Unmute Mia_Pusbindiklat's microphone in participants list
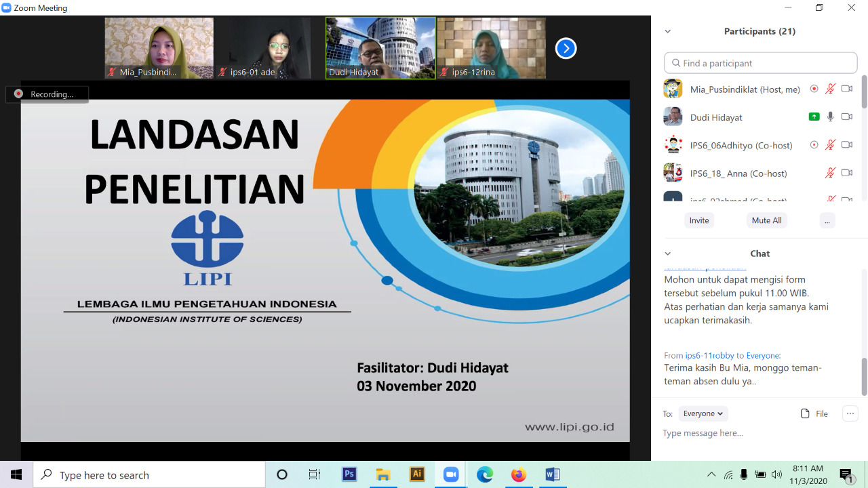 click(830, 89)
